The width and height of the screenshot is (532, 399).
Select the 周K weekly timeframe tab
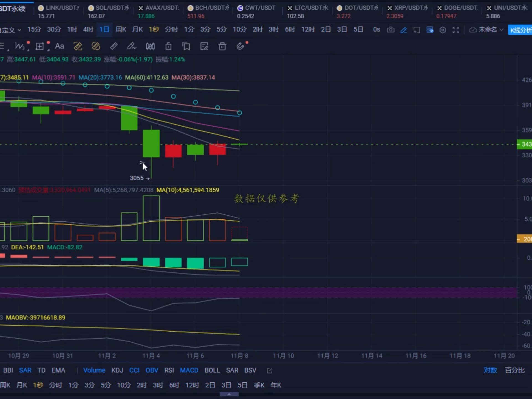click(x=121, y=29)
